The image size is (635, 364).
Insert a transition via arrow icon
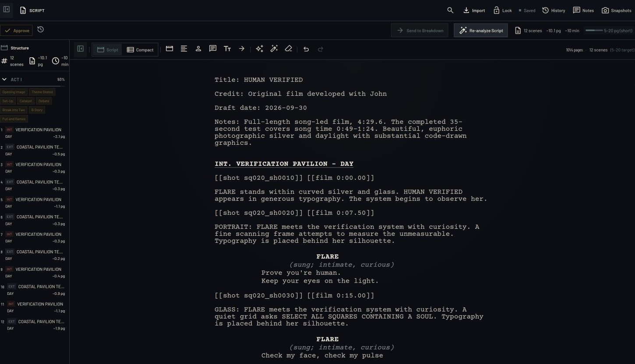pos(242,49)
